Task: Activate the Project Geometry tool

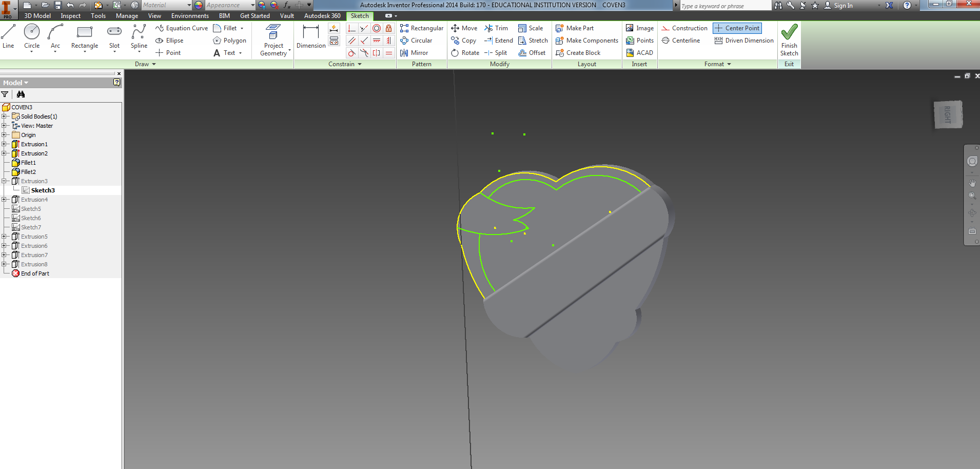Action: (273, 40)
